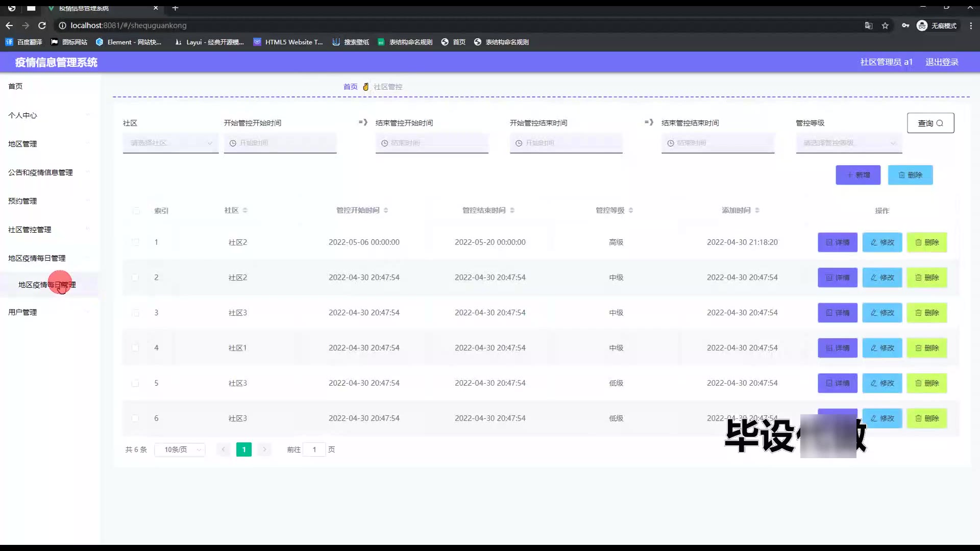Viewport: 980px width, 551px height.
Task: Click the reload page icon
Action: click(x=42, y=26)
